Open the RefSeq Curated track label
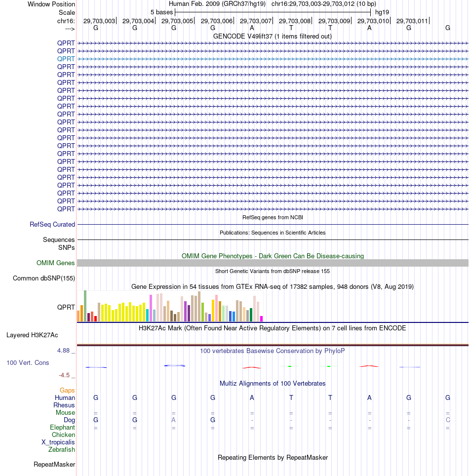Viewport: 469px width, 476px height. click(52, 224)
